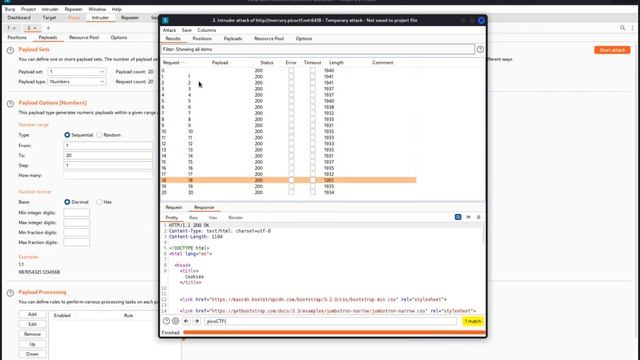Open the Positions tab in main window
Screen dimensions: 640x360
[17, 38]
